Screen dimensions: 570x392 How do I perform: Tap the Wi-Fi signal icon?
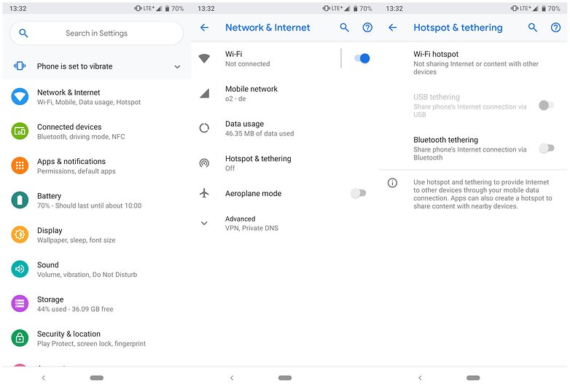pos(204,58)
